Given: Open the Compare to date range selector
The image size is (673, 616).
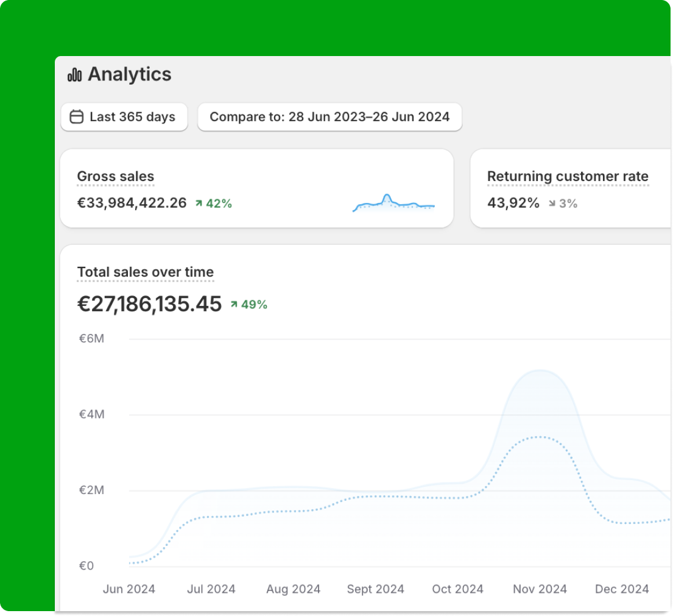Looking at the screenshot, I should (x=329, y=117).
